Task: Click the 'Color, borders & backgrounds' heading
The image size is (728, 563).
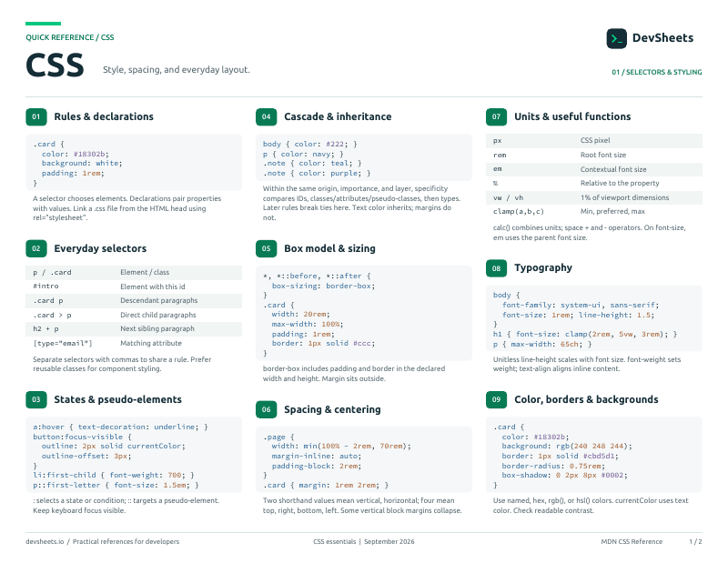Action: click(x=586, y=399)
